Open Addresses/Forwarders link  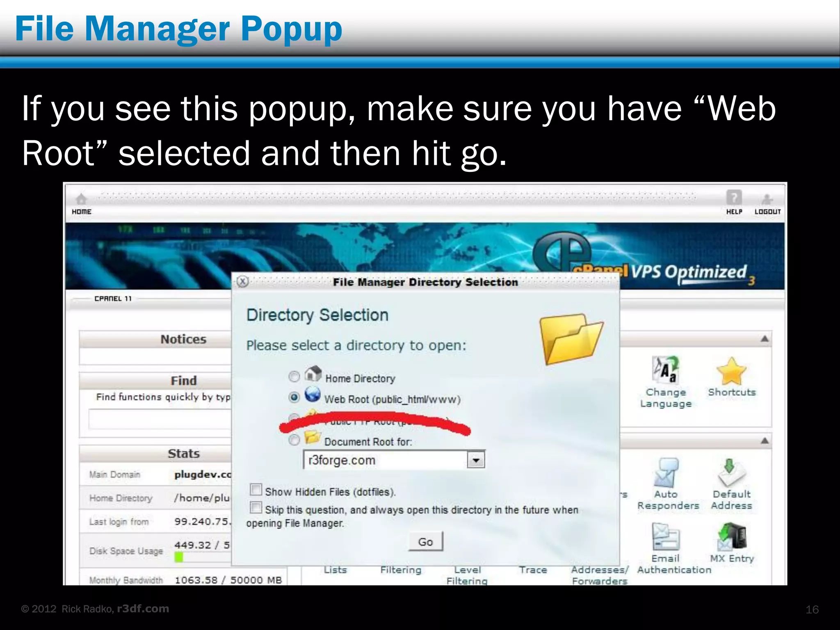coord(600,575)
